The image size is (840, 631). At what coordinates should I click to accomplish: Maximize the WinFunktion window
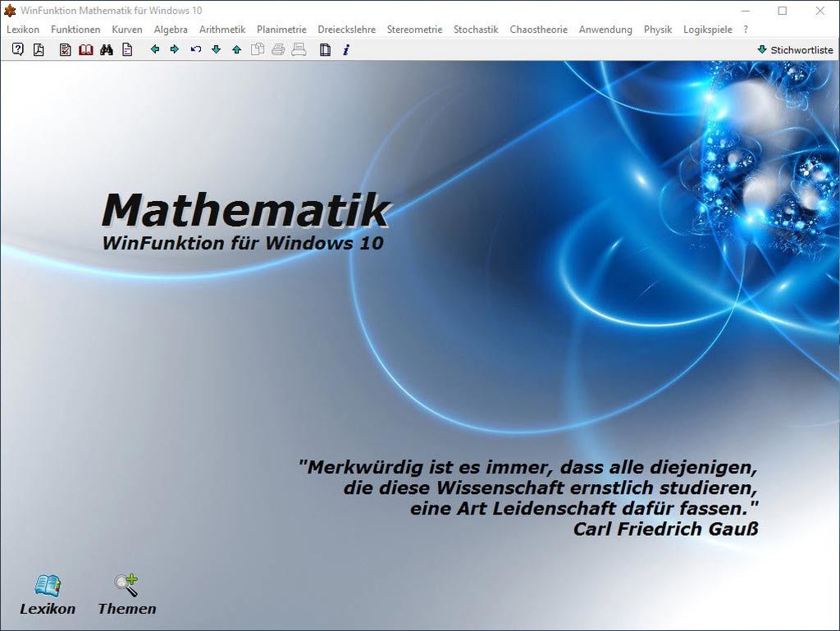tap(783, 11)
